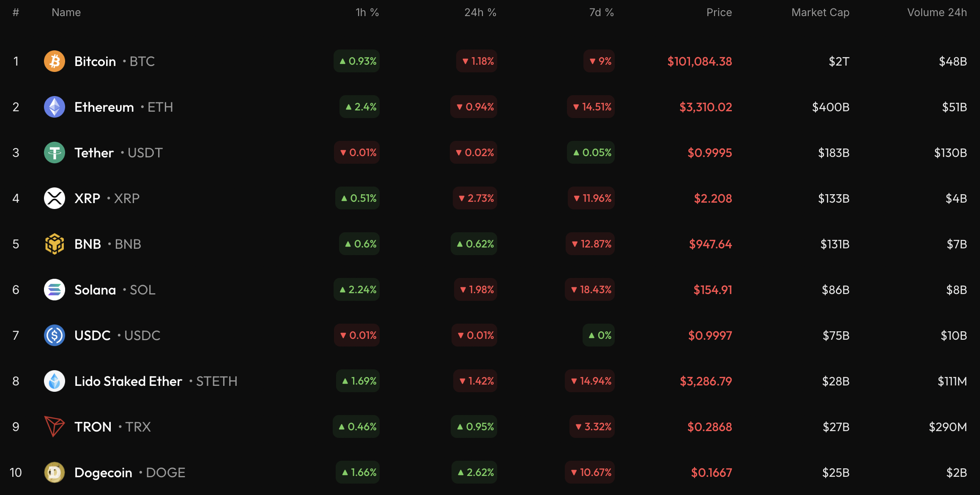Click the Lido Staked Ether icon

click(x=55, y=381)
